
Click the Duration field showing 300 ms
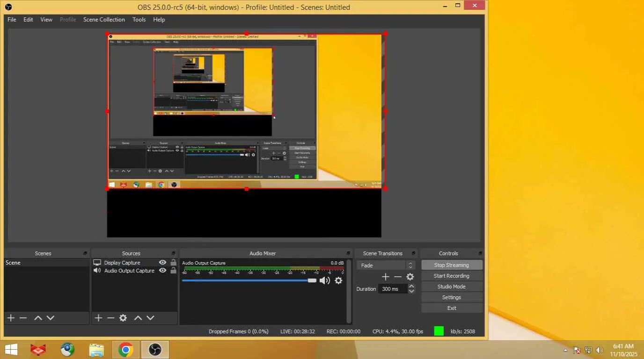click(x=392, y=289)
